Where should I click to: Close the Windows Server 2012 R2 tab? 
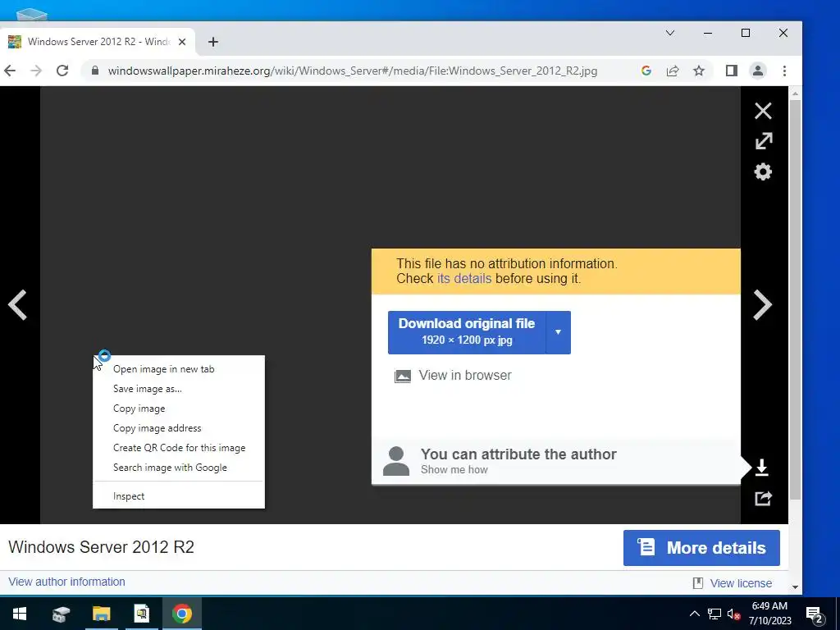pos(182,42)
